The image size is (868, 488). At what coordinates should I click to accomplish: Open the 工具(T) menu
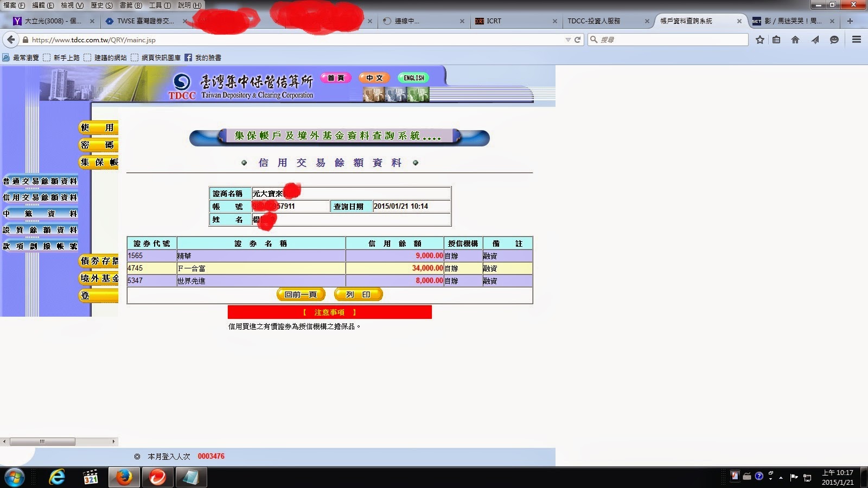(159, 5)
